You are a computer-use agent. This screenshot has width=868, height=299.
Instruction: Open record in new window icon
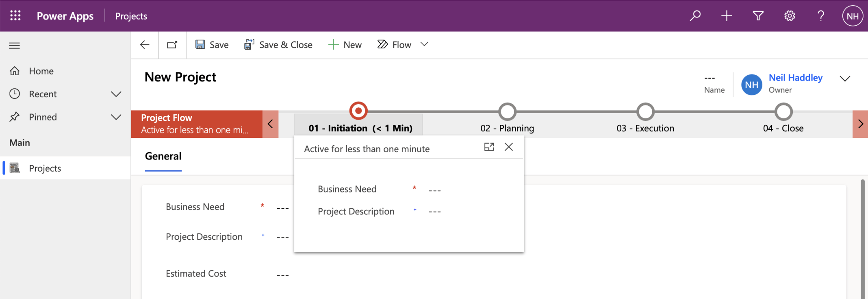point(172,45)
